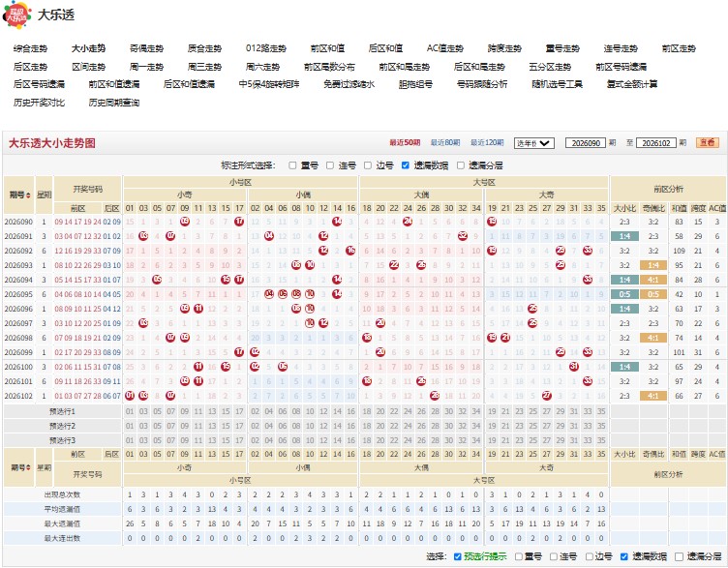Focus end period field 2026102

point(655,143)
